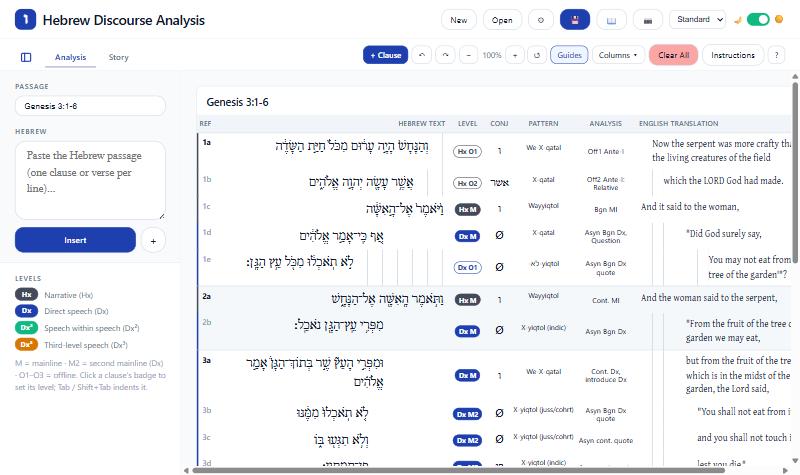Image resolution: width=800 pixels, height=475 pixels.
Task: Click the redo arrow button
Action: tap(445, 55)
